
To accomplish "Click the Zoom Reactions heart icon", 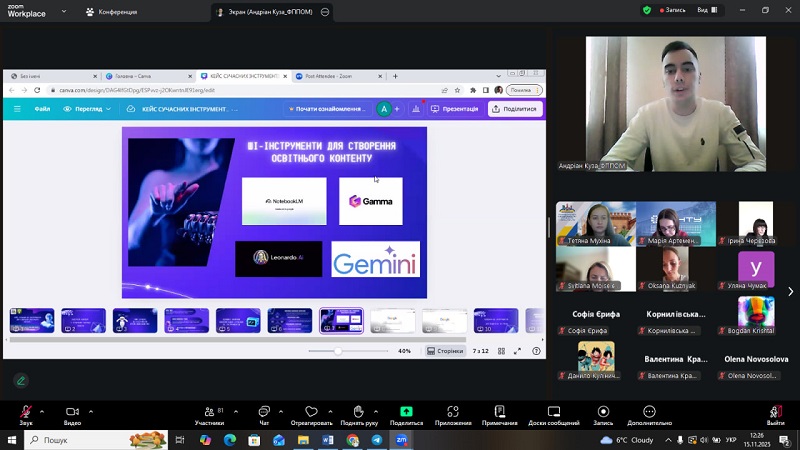I will pyautogui.click(x=311, y=411).
